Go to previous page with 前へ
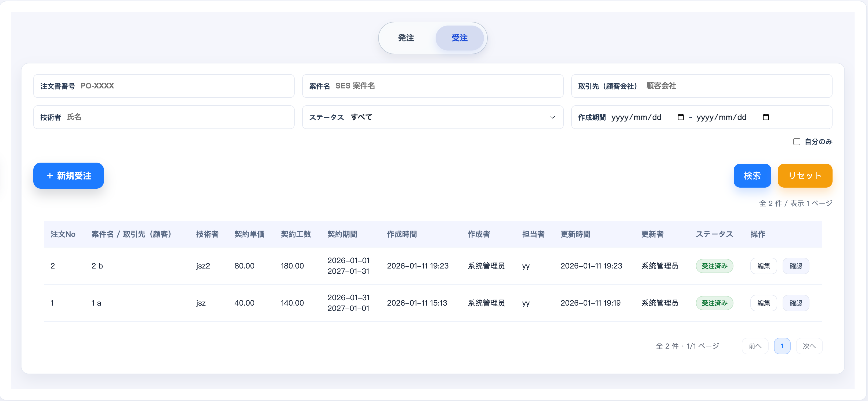This screenshot has height=401, width=868. coord(755,346)
